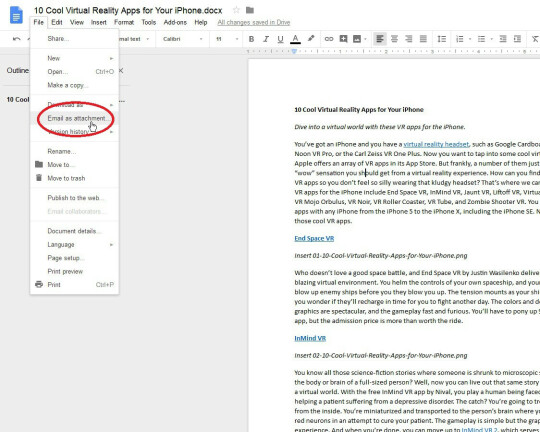Add a comment using the toolbar icon
This screenshot has width=540, height=432.
[343, 39]
